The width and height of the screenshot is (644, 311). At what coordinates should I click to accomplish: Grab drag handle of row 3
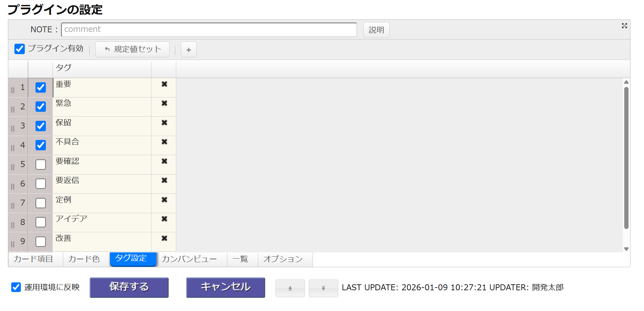coord(13,128)
